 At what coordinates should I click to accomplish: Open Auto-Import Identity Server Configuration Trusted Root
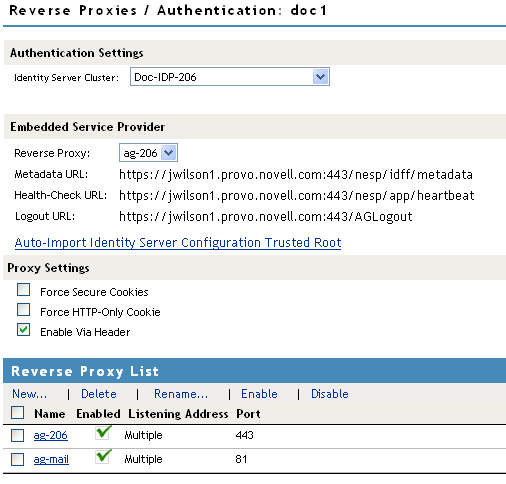[x=178, y=243]
